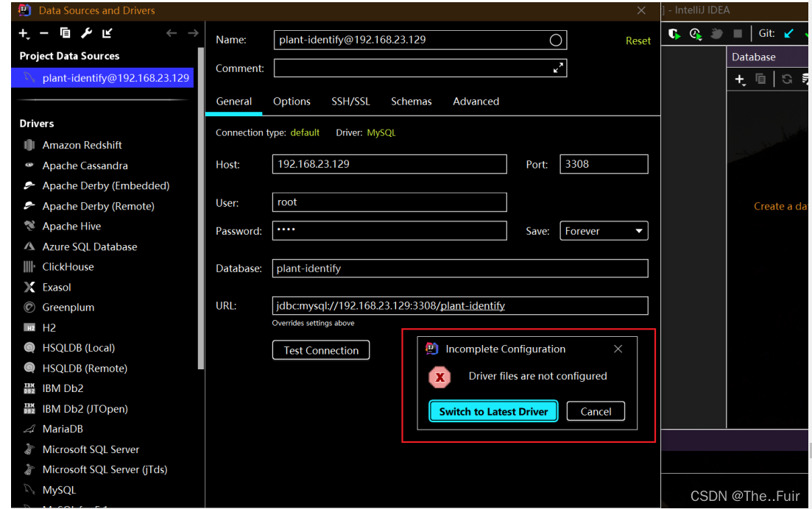Add a new data source with plus icon
This screenshot has width=812, height=509.
24,34
